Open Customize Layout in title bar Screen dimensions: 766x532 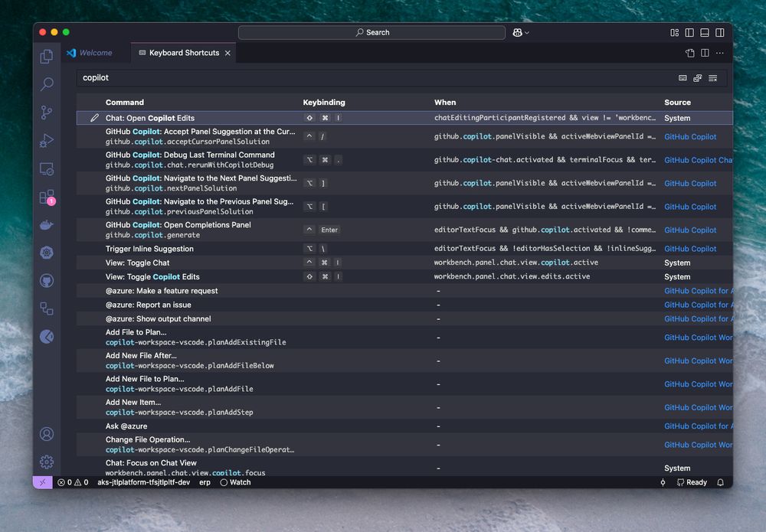pyautogui.click(x=675, y=33)
